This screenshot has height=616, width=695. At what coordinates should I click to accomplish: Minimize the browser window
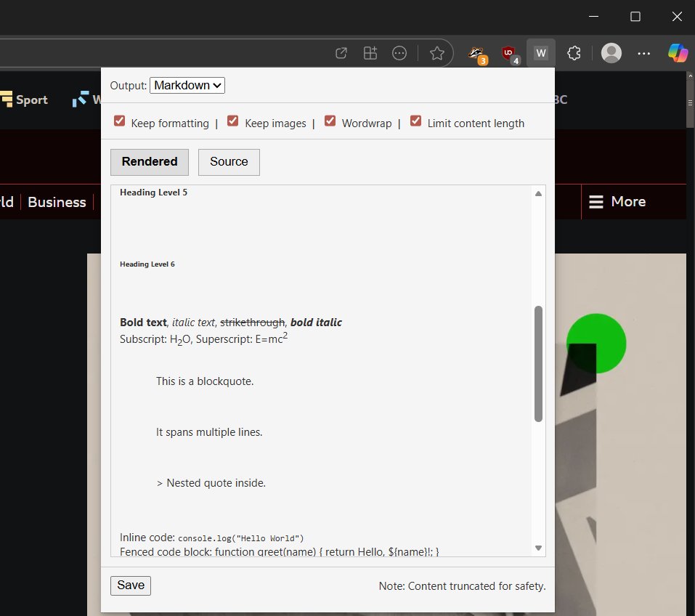(593, 17)
